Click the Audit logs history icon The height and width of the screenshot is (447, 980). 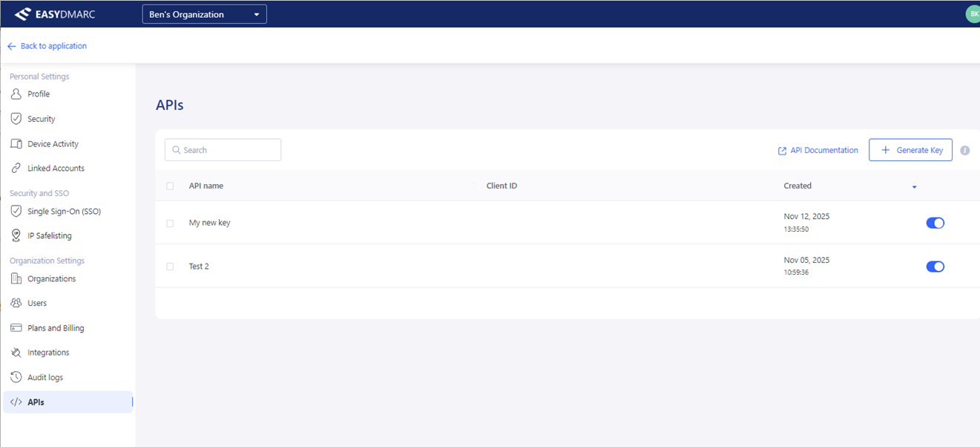(x=16, y=377)
